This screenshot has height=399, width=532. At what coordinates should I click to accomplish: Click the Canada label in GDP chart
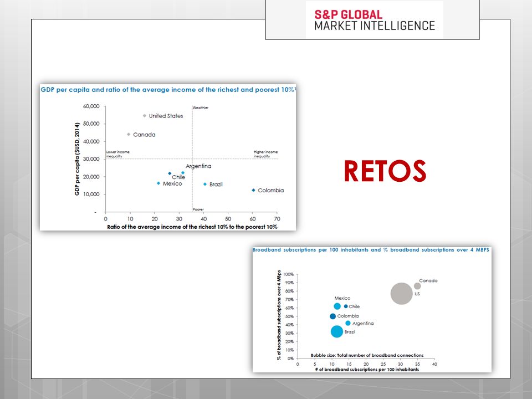coord(144,135)
